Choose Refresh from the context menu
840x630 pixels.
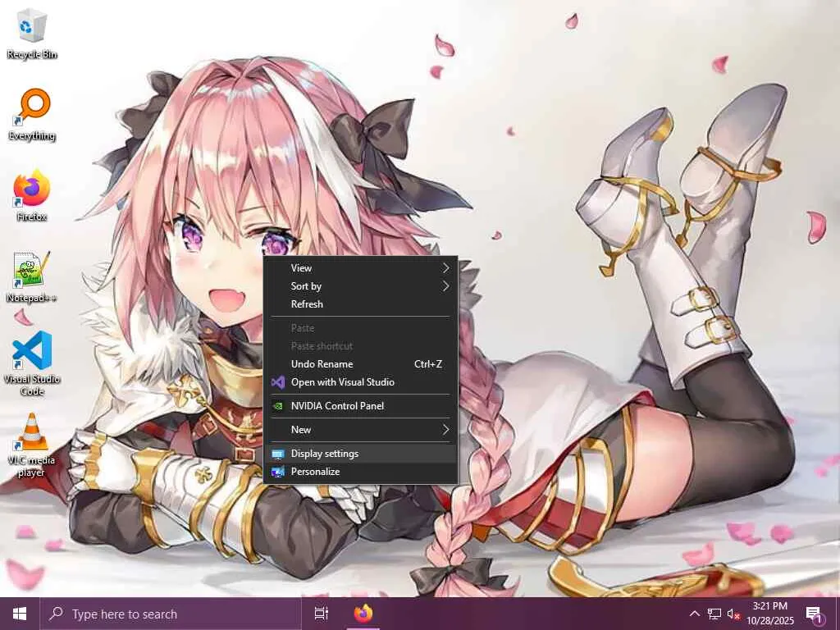361,304
